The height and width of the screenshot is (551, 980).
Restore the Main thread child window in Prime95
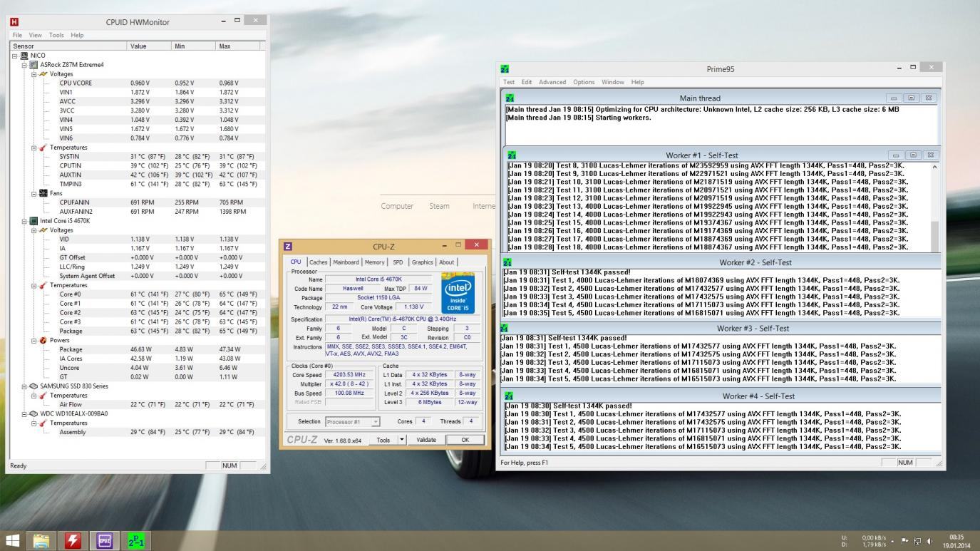(x=912, y=98)
